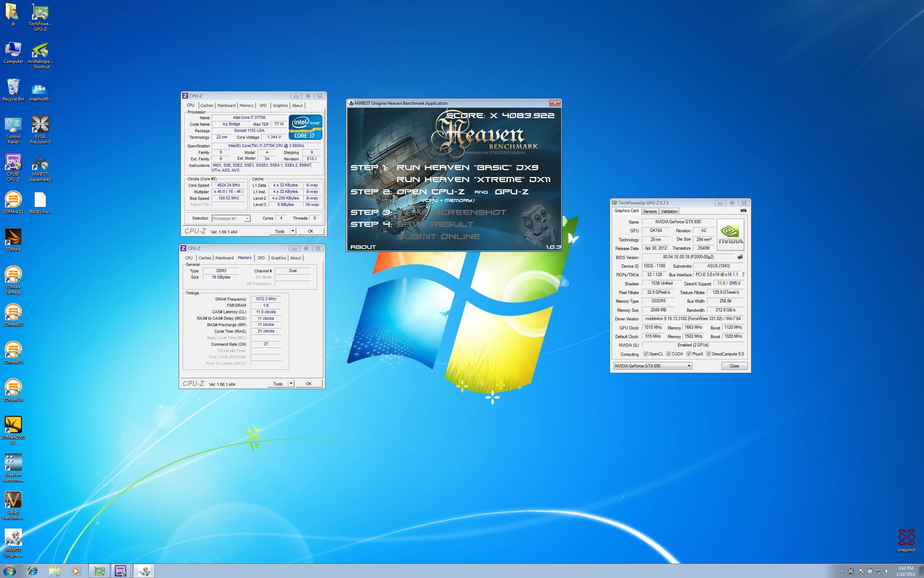Open the Valley Benchmark desktop icon

click(x=13, y=506)
